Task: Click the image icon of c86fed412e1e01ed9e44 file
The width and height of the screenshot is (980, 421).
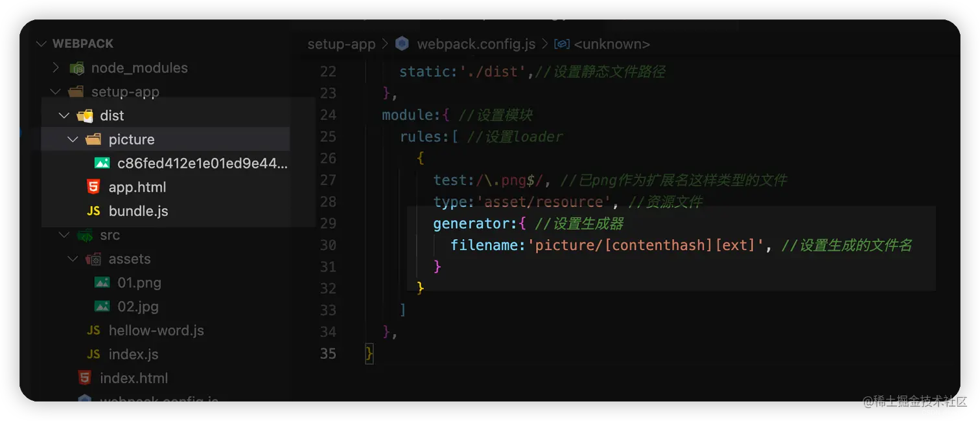Action: [102, 163]
